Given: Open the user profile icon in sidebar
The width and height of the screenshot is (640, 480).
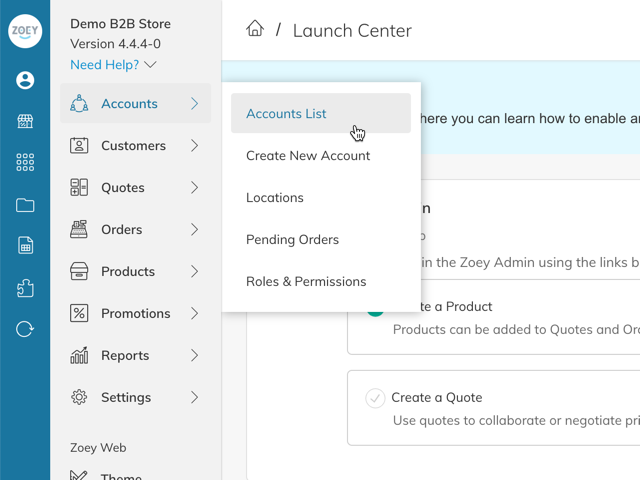Looking at the screenshot, I should tap(25, 81).
